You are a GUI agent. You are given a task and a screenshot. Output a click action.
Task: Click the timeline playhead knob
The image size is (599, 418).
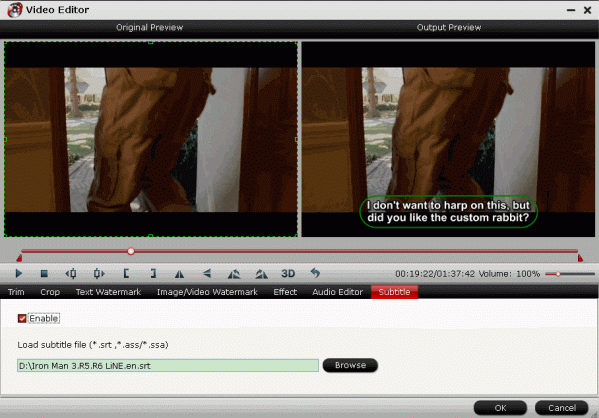pos(131,251)
